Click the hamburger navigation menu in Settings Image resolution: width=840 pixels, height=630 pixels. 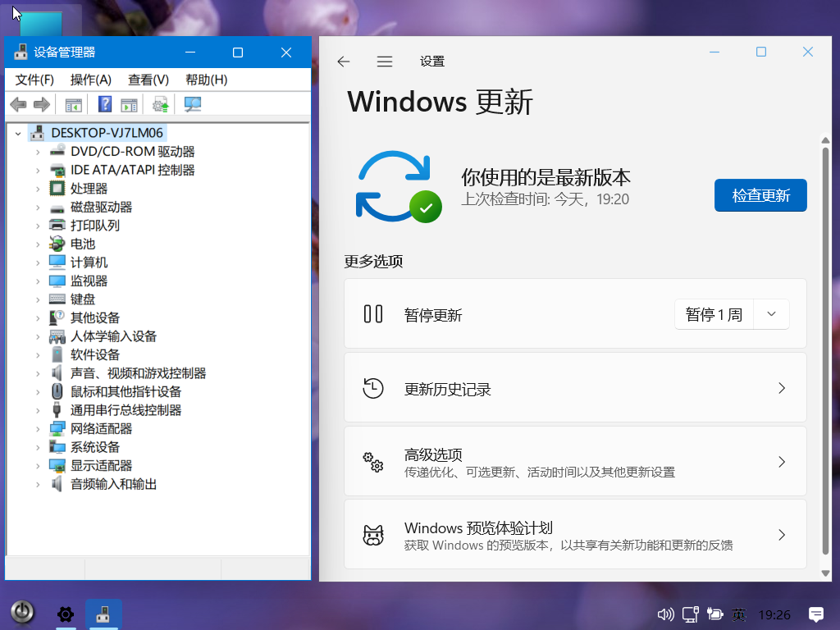pyautogui.click(x=385, y=62)
